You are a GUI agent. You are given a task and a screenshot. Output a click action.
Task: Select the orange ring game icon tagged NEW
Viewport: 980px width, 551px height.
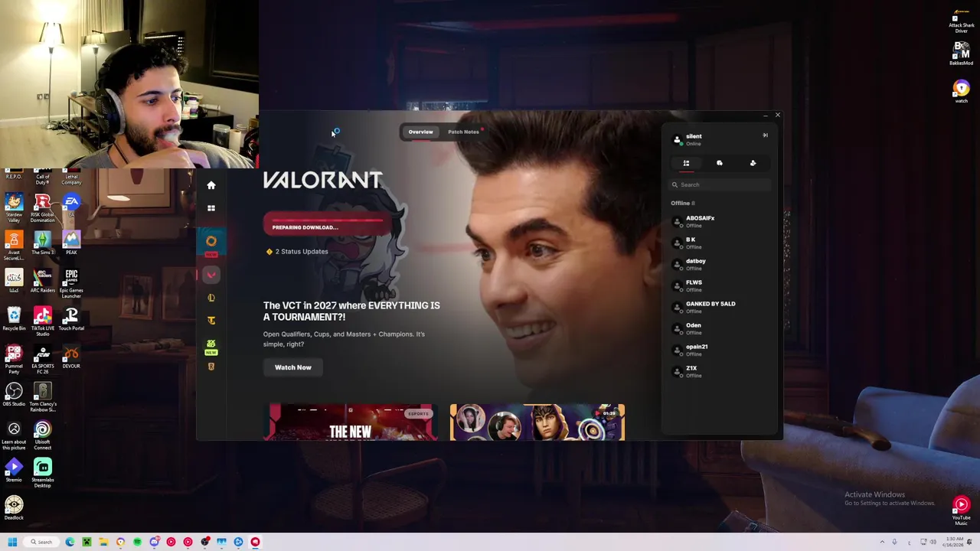pos(211,243)
